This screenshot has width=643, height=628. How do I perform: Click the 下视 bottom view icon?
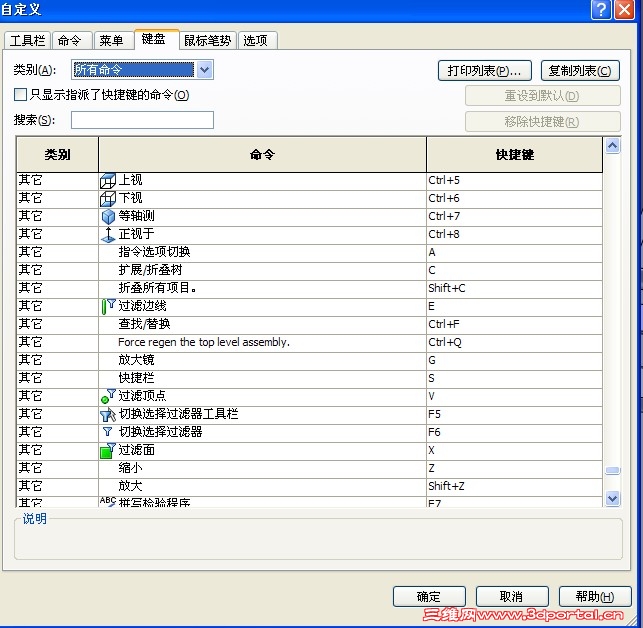108,199
